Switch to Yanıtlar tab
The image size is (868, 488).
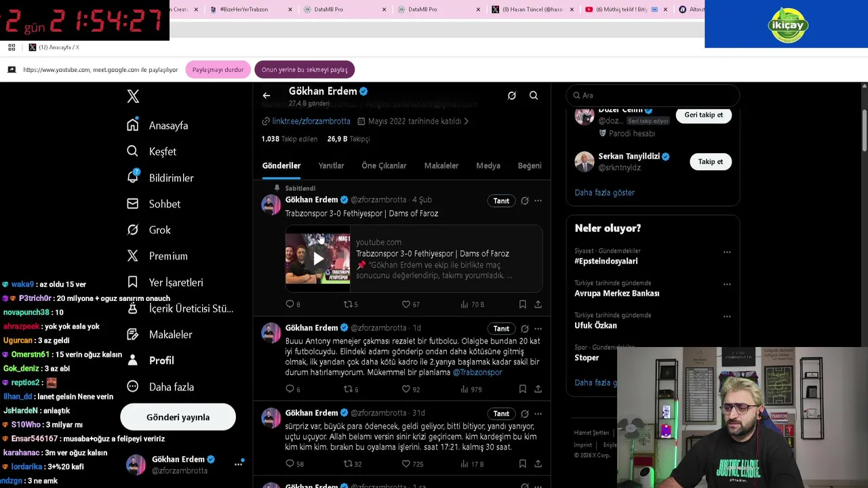[x=331, y=165]
